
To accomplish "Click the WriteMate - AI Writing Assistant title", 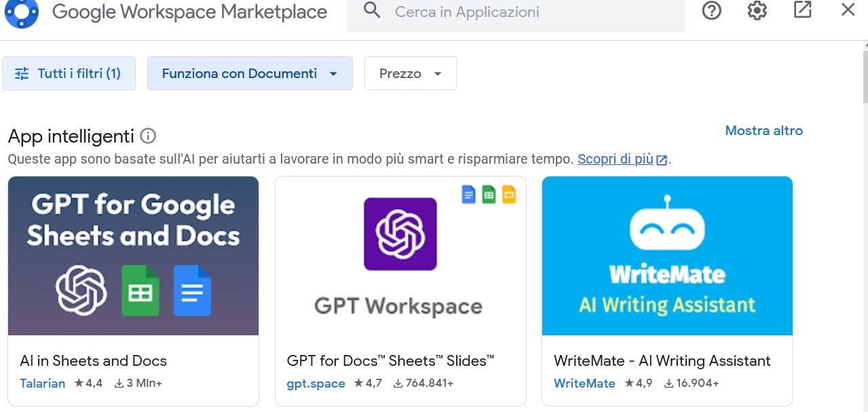I will (662, 361).
